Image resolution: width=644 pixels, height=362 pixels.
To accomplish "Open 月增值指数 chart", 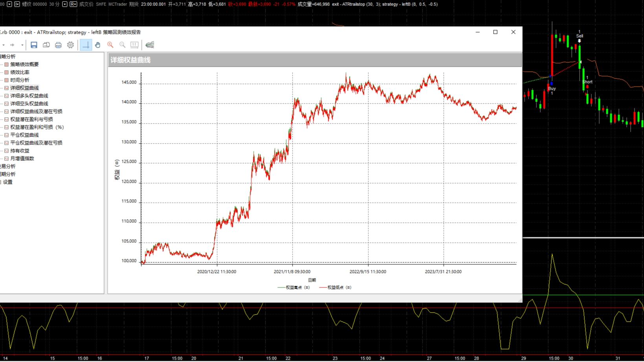I will [22, 158].
